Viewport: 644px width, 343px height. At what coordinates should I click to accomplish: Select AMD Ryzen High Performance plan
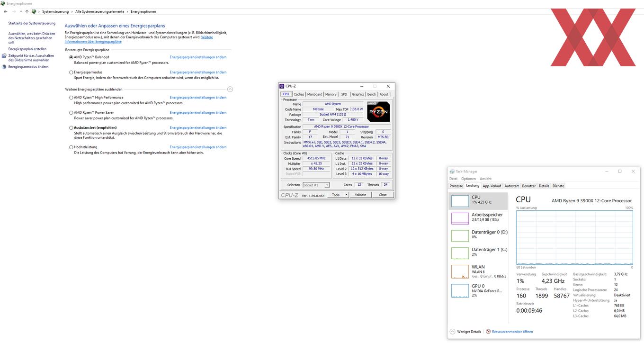pyautogui.click(x=71, y=98)
